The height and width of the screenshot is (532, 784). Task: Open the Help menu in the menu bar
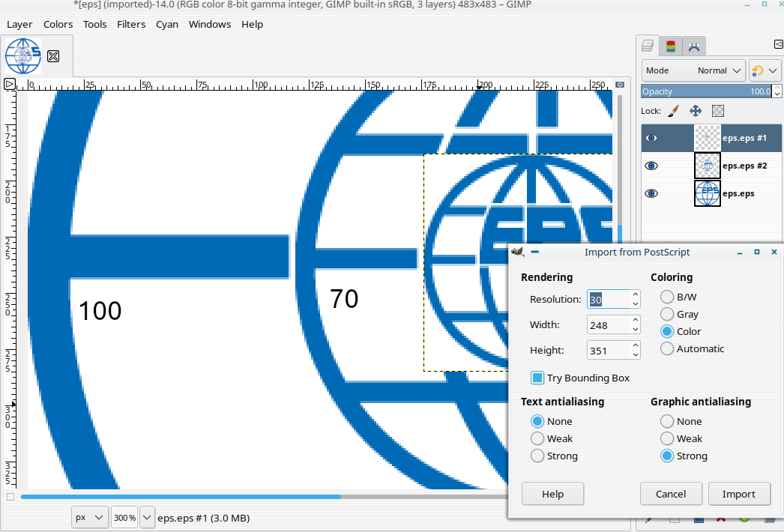click(252, 24)
